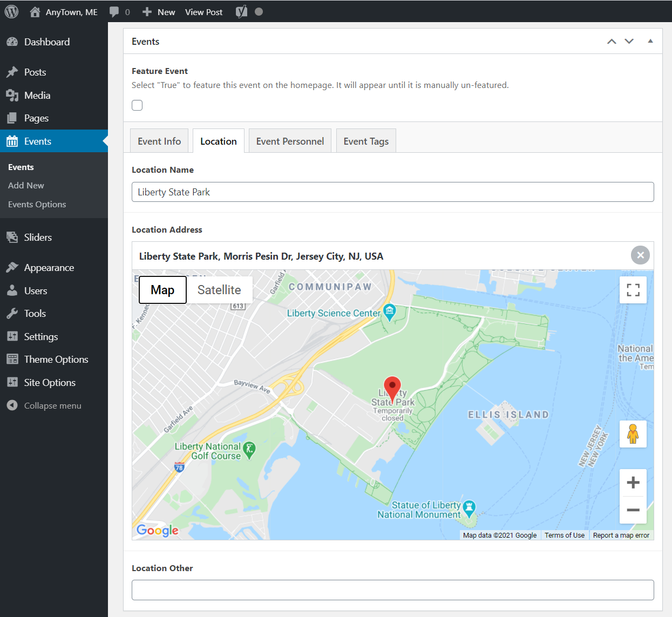Click the Street View pegman icon
Image resolution: width=672 pixels, height=617 pixels.
coord(633,434)
